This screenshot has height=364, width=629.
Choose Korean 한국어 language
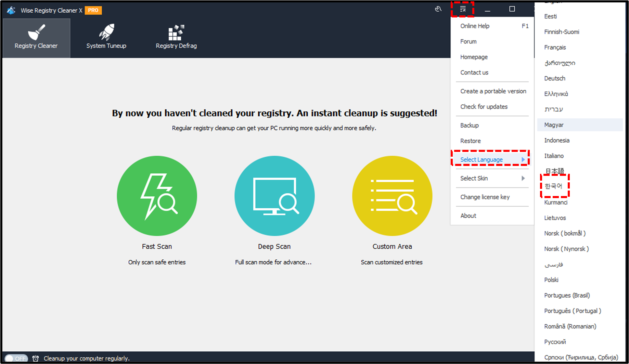coord(580,186)
